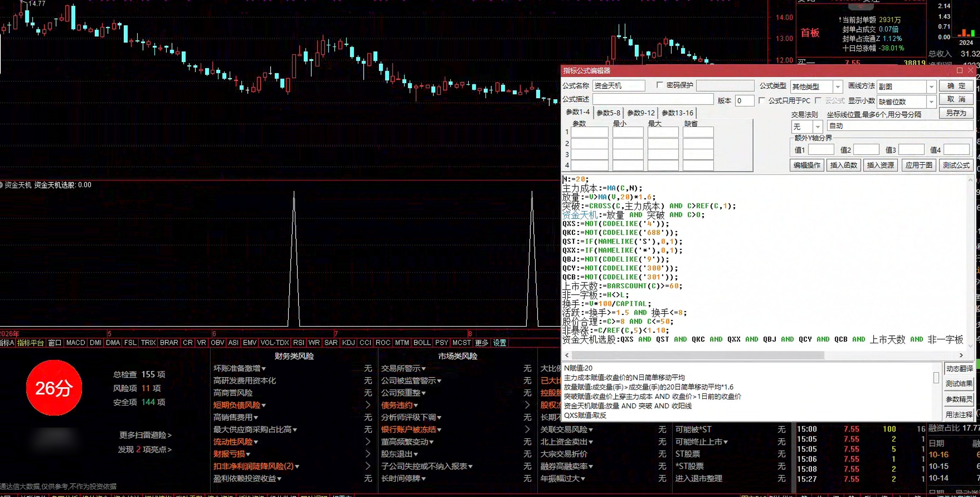Viewport: 980px width, 497px height.
Task: Open 设置 in the indicator bar
Action: [x=500, y=343]
